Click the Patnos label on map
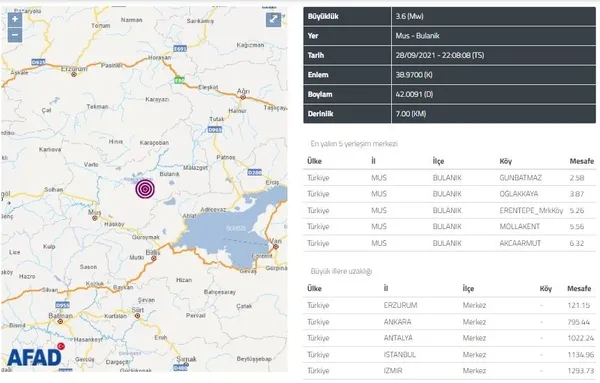 (226, 157)
